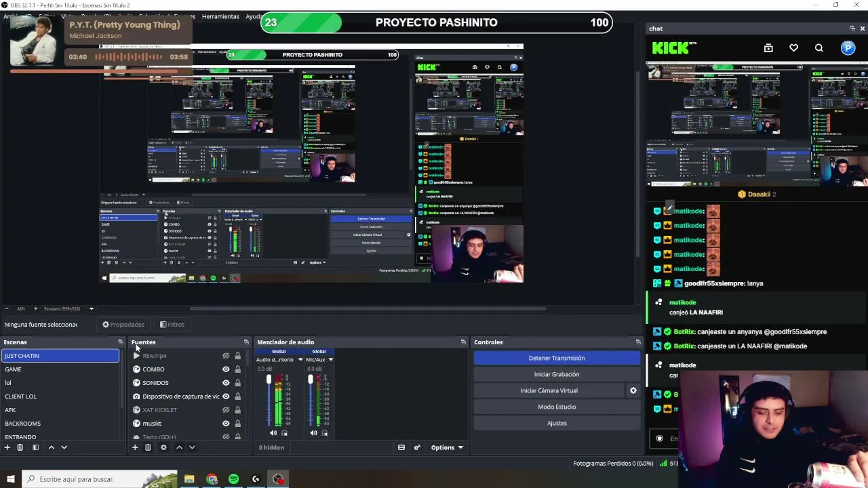Screen dimensions: 868x488
Task: Open OBS Studio icon in the taskbar
Action: (278, 479)
